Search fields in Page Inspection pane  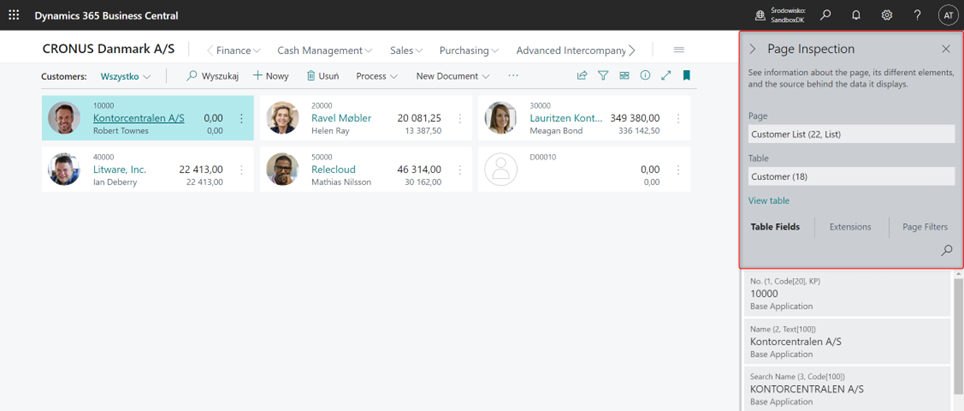(947, 250)
